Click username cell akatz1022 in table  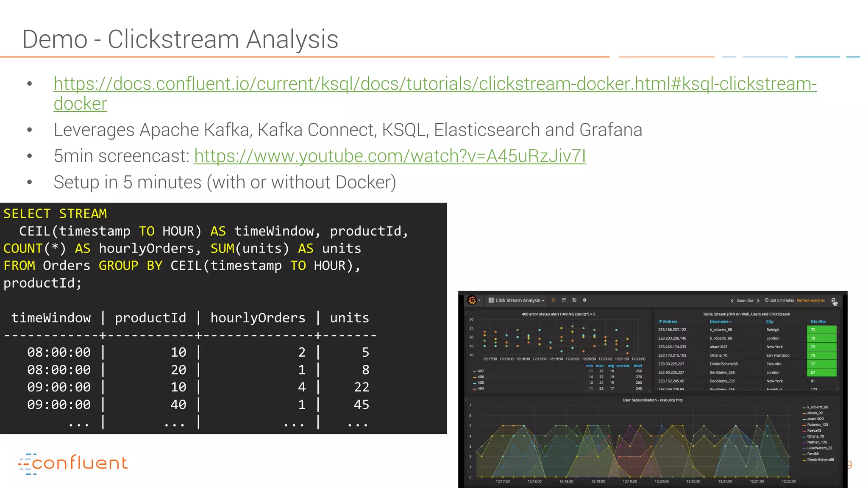718,347
